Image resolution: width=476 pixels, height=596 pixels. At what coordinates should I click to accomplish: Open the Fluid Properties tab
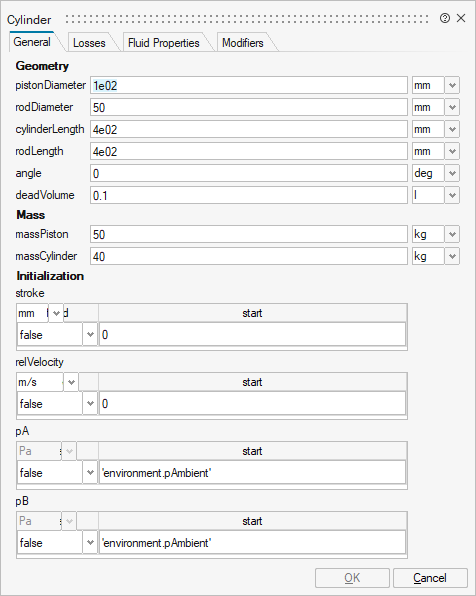tap(163, 43)
